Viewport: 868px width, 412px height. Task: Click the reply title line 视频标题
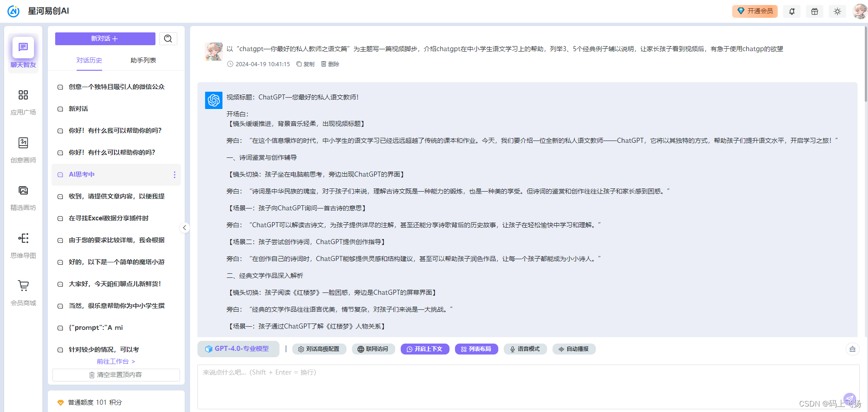point(293,97)
